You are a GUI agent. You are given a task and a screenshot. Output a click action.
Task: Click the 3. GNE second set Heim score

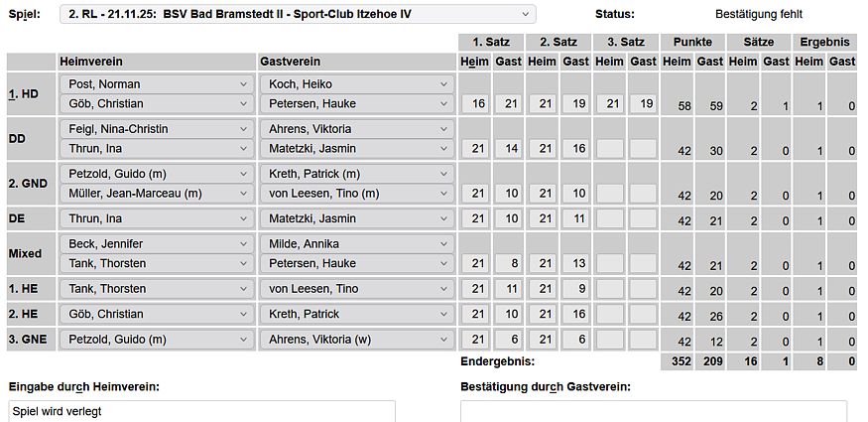(x=542, y=340)
